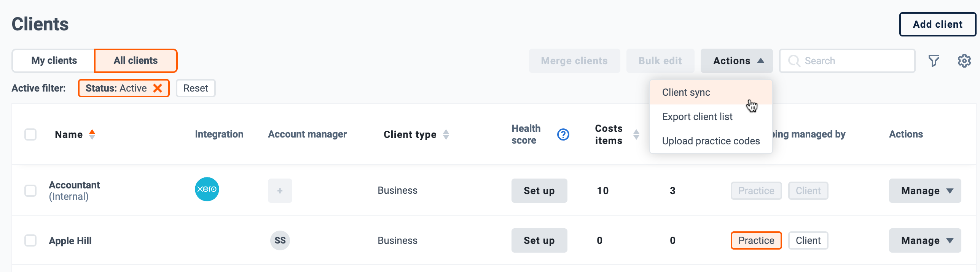Image resolution: width=980 pixels, height=272 pixels.
Task: Click the Health score help icon
Action: click(563, 134)
